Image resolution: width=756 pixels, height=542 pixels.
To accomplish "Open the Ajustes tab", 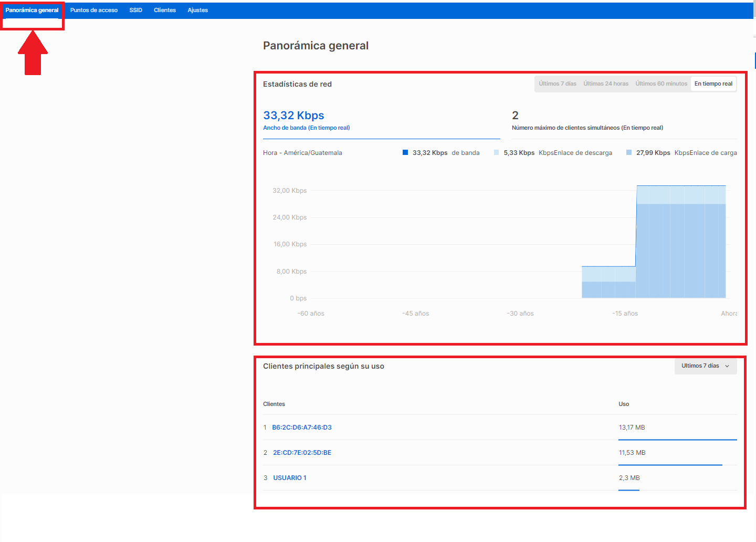I will (198, 10).
